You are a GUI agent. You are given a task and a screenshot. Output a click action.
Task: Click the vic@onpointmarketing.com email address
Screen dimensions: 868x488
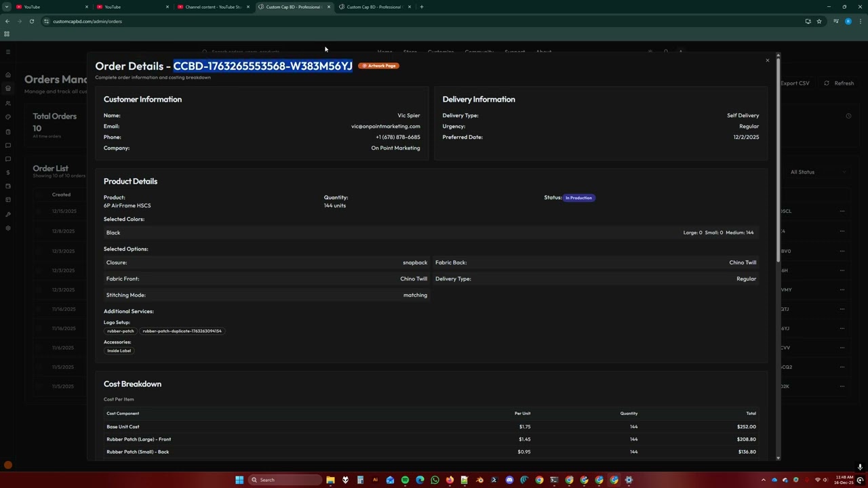(x=386, y=126)
